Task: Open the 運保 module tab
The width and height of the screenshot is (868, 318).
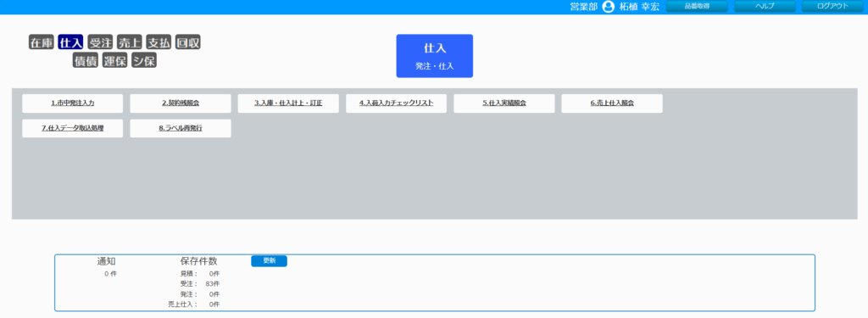Action: pos(115,61)
